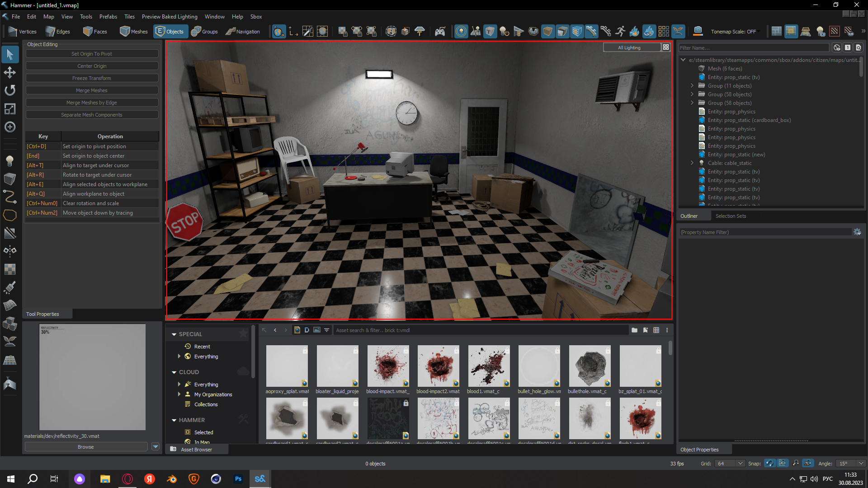Image resolution: width=868 pixels, height=488 pixels.
Task: Click the game controller run-map icon
Action: pos(440,32)
